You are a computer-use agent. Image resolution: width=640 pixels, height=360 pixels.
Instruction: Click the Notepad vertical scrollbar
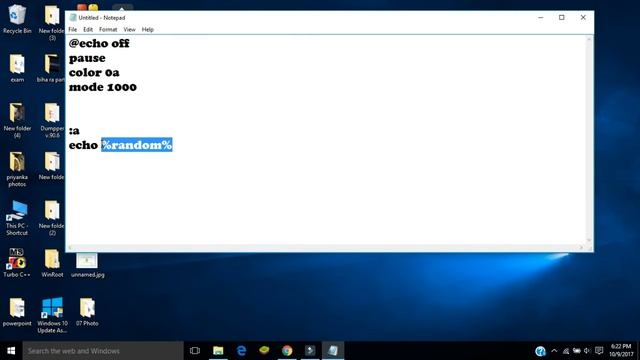tap(589, 140)
